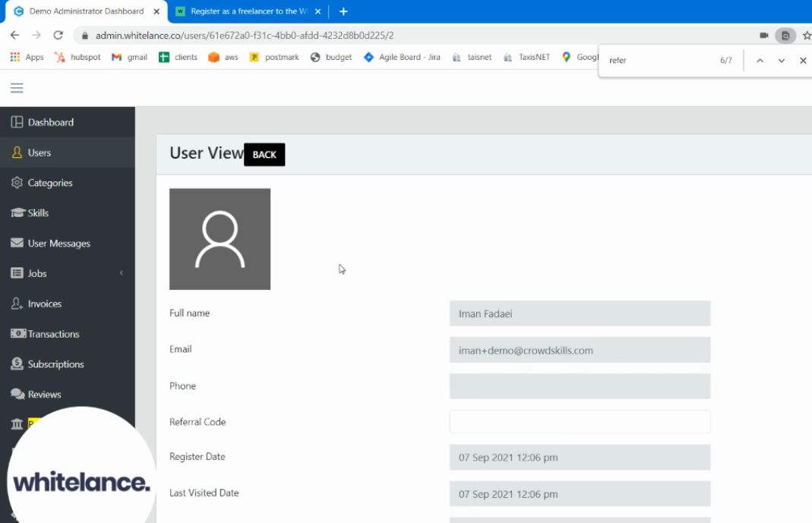Click the Skills graduation cap icon
The image size is (812, 523).
(17, 213)
